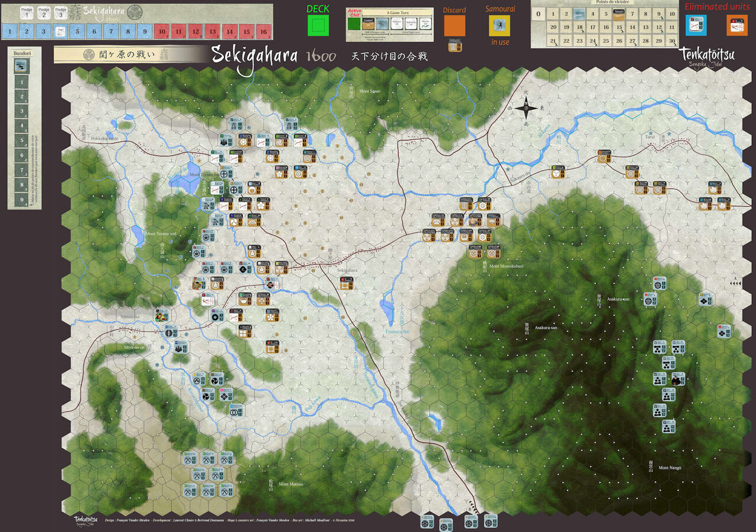756x532 pixels.
Task: Select marker on victory track space 3
Action: coord(579,14)
